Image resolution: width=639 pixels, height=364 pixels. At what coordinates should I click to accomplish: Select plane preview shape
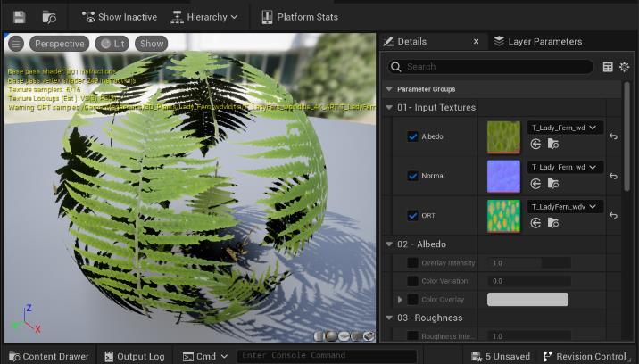point(344,335)
